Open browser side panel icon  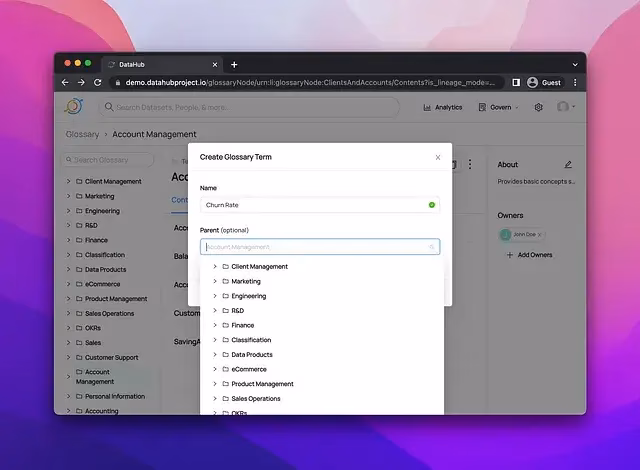coord(516,82)
